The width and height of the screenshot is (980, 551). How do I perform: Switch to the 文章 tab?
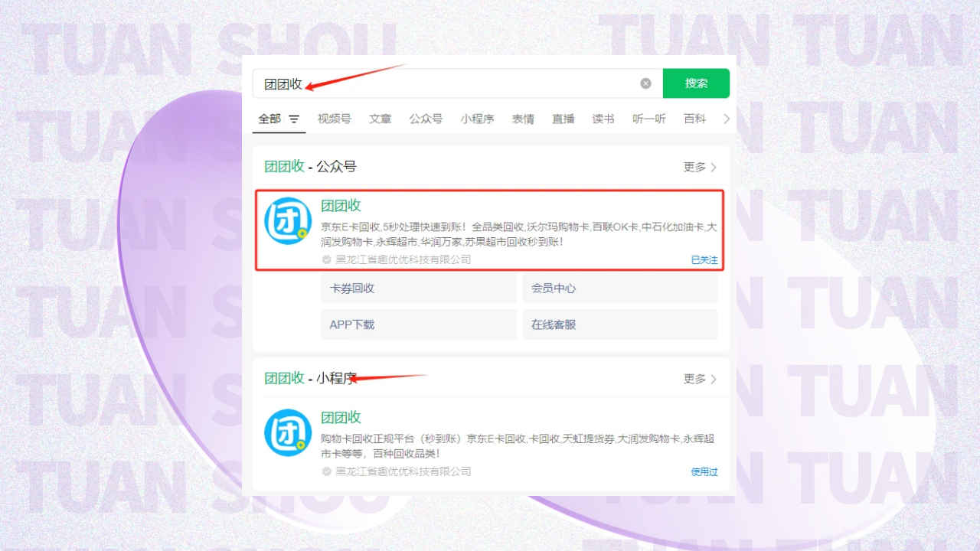coord(380,119)
